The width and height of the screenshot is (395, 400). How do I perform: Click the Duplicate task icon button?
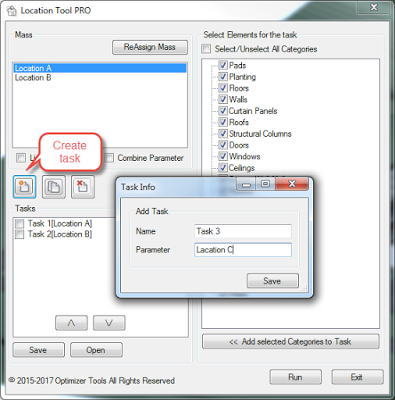54,186
